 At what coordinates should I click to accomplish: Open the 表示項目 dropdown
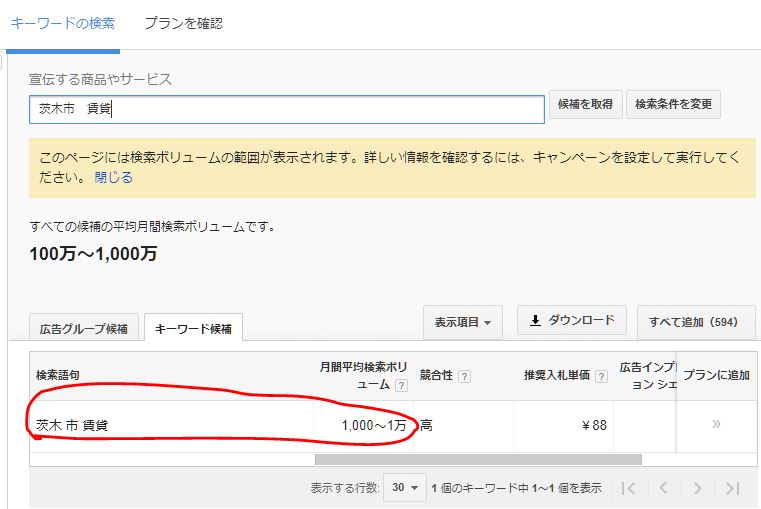(462, 323)
